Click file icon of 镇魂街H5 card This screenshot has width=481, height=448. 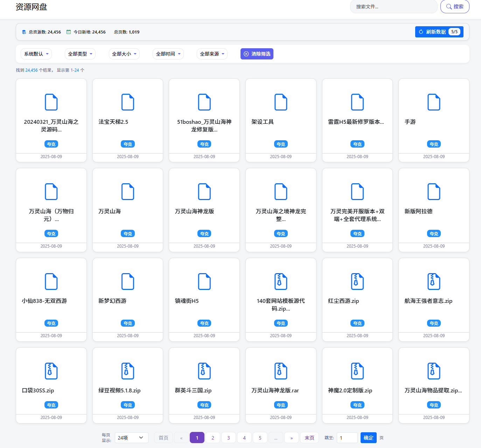(204, 282)
